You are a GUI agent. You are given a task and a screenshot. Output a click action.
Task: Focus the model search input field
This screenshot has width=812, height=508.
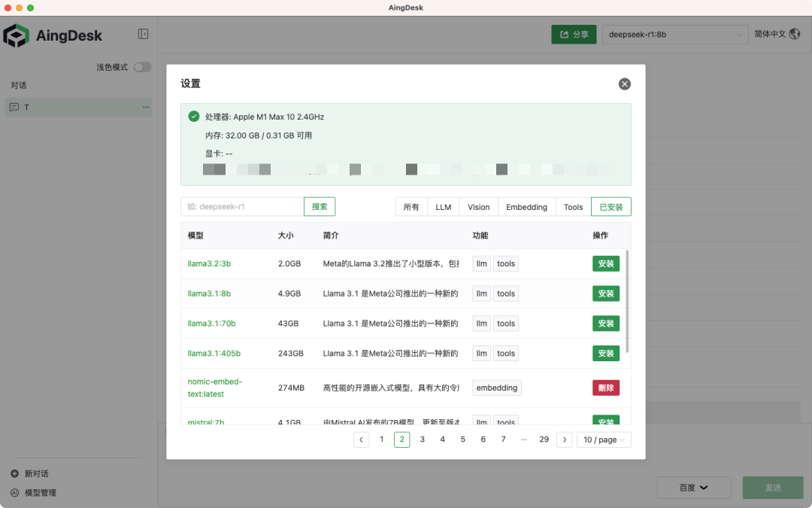[242, 206]
